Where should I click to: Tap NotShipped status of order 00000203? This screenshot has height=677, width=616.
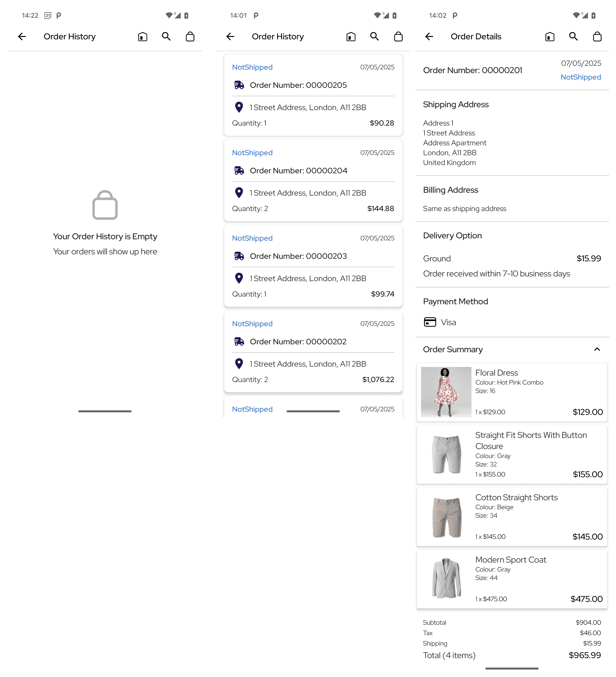tap(252, 238)
